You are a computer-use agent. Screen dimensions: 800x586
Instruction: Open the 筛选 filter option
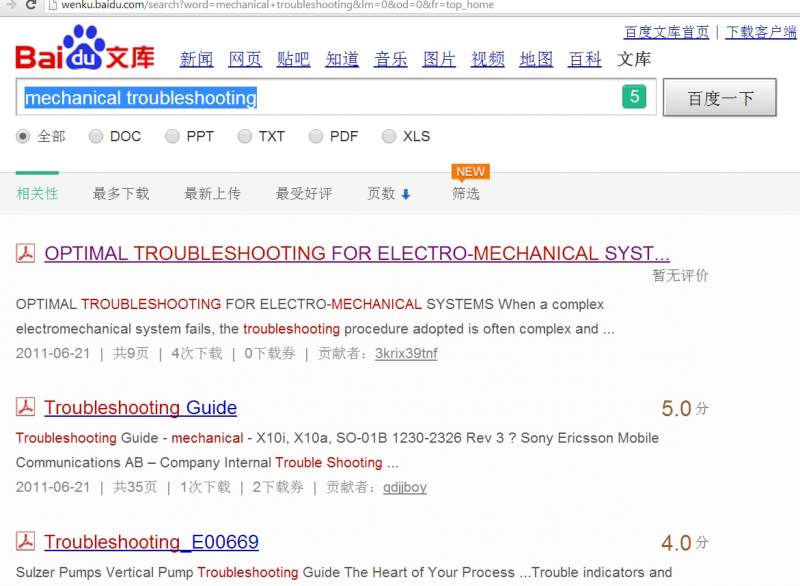[466, 193]
